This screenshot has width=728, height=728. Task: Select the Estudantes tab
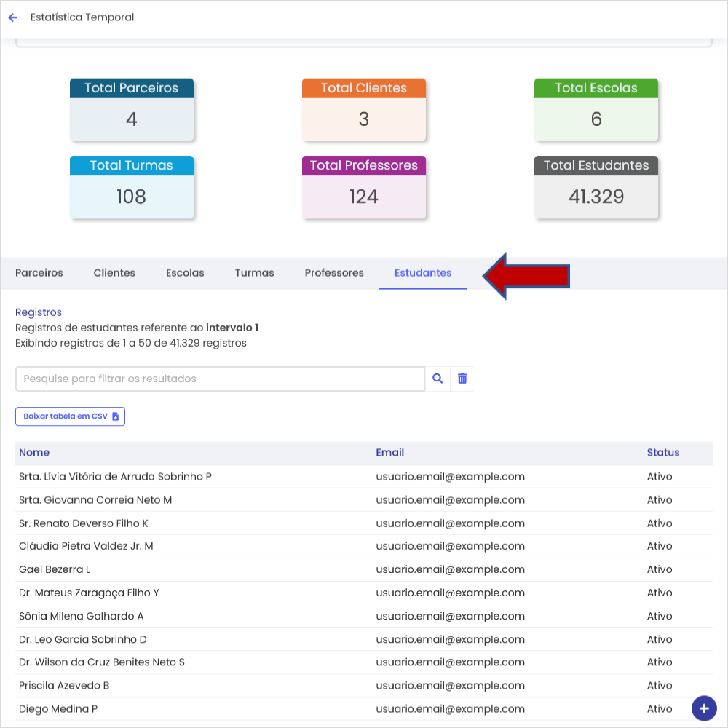(423, 273)
